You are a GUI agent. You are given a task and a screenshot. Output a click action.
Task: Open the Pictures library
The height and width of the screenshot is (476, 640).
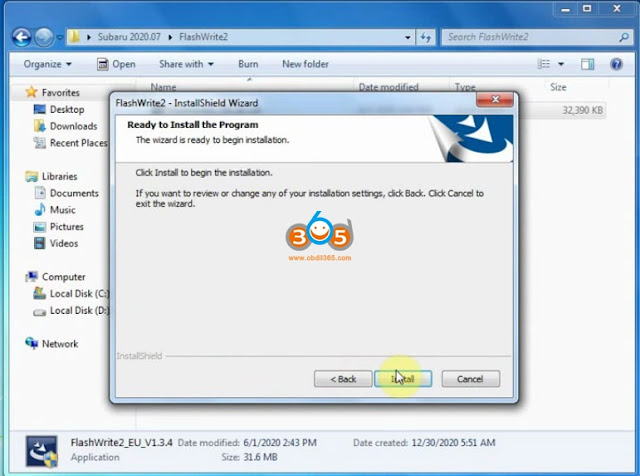(x=67, y=227)
